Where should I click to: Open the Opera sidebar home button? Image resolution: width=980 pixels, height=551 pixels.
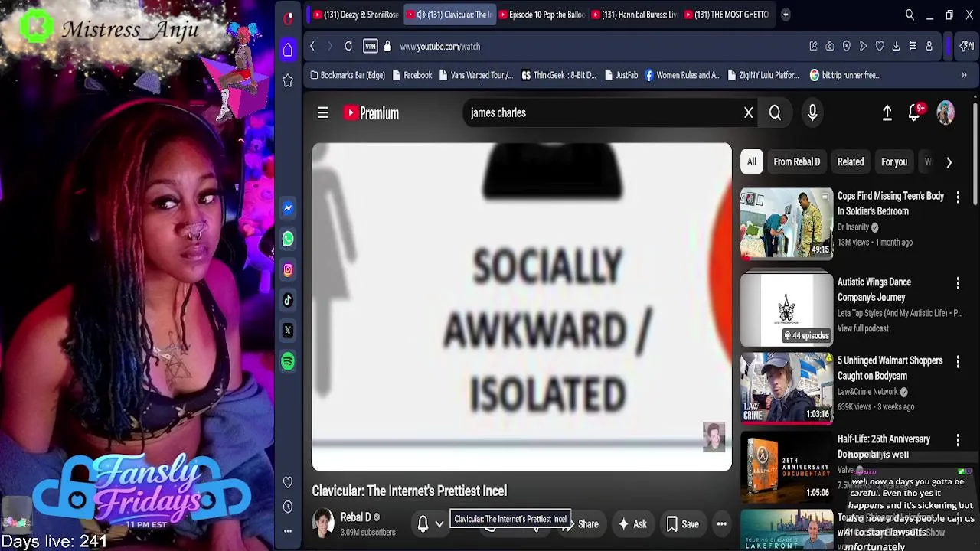tap(288, 51)
